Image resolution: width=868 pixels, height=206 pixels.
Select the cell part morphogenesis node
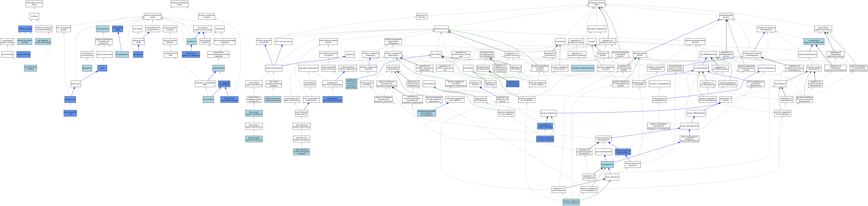pyautogui.click(x=659, y=84)
